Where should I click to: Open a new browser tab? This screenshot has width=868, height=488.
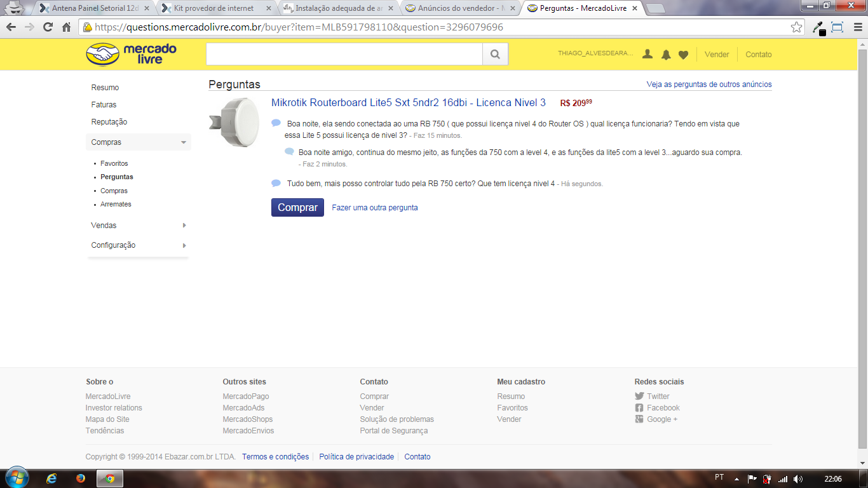click(655, 8)
